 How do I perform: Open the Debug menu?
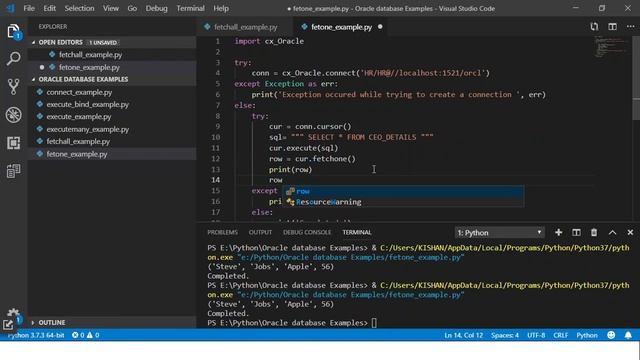(156, 8)
